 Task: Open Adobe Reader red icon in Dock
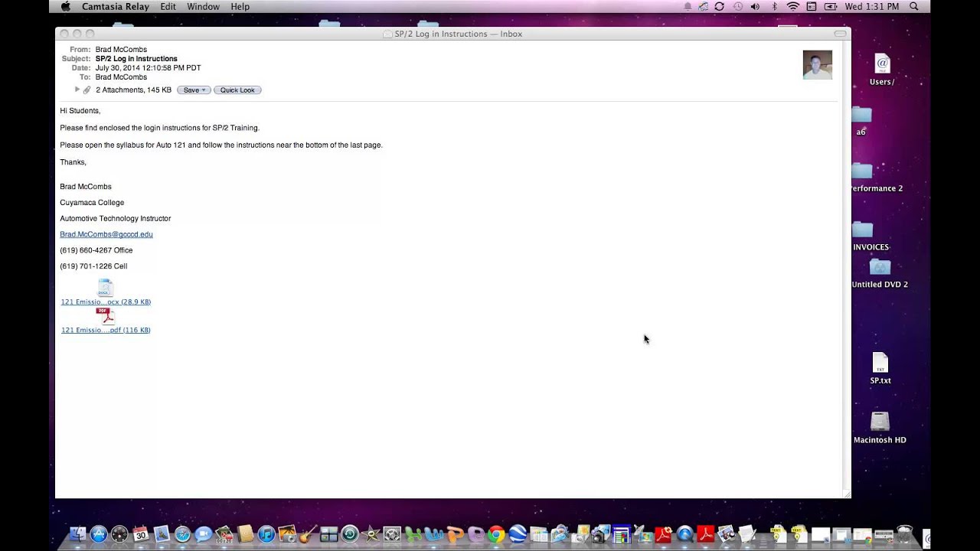705,534
